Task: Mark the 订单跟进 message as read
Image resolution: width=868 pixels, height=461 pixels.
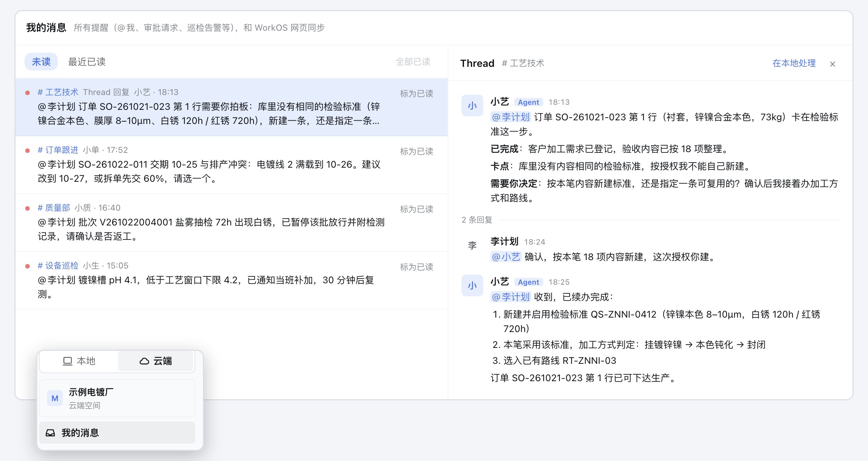Action: (x=416, y=151)
